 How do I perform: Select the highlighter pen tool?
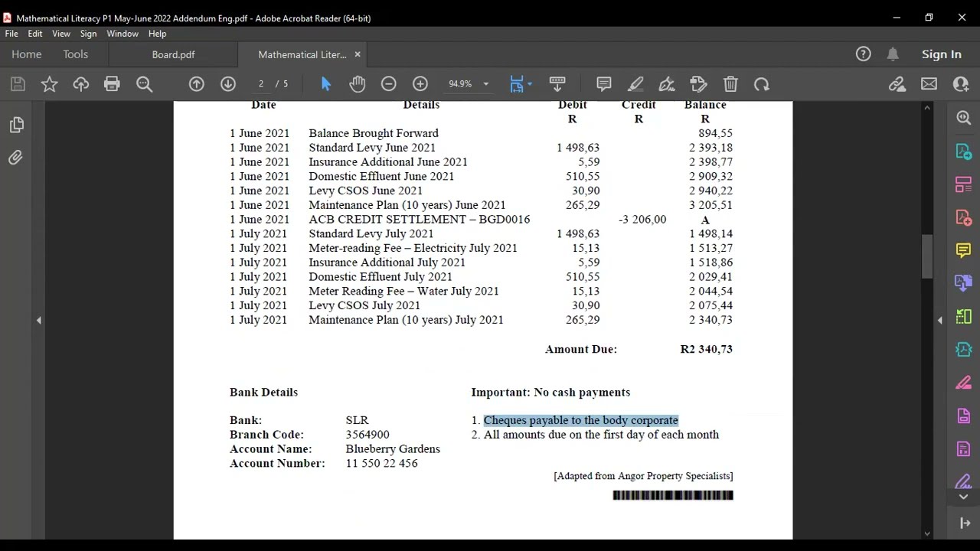[635, 84]
